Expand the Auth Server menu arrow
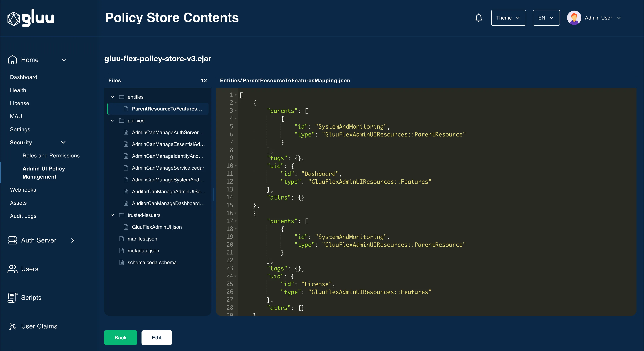This screenshot has width=644, height=351. coord(72,240)
